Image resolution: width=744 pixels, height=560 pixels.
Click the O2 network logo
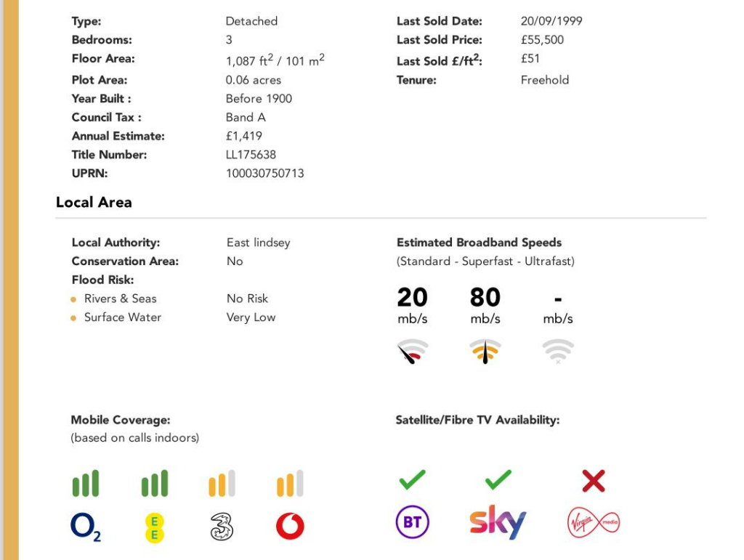85,527
